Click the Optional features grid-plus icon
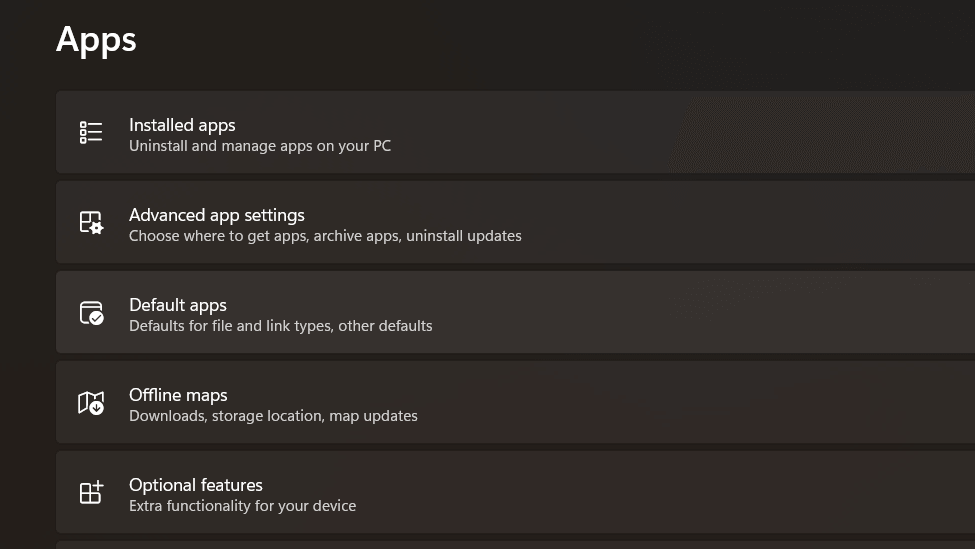Image resolution: width=975 pixels, height=549 pixels. (x=91, y=493)
